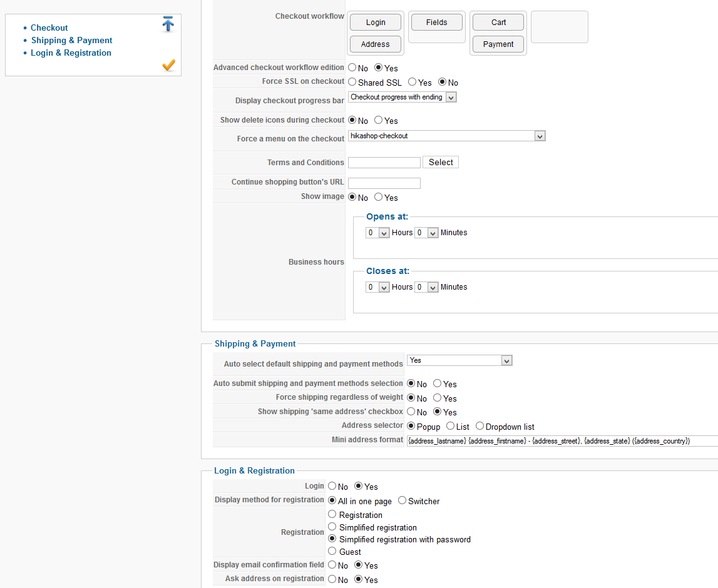Select List as the Address selector
Viewport: 718px width, 588px height.
click(451, 426)
